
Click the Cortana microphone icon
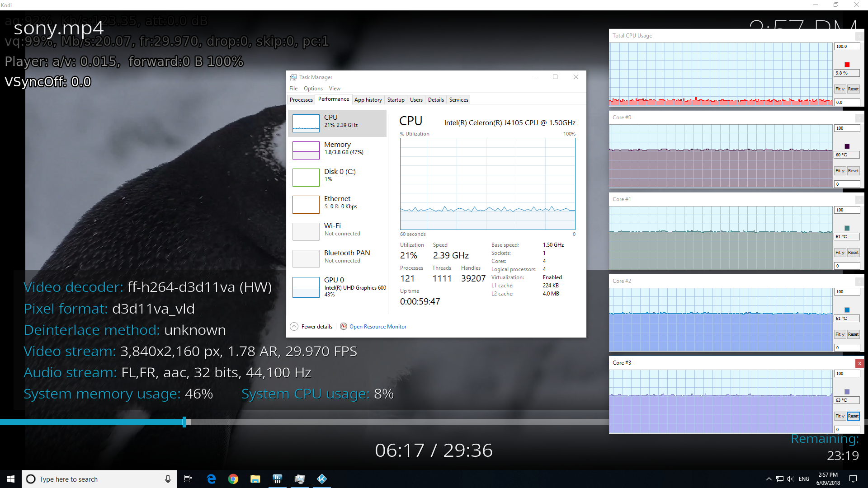point(168,479)
